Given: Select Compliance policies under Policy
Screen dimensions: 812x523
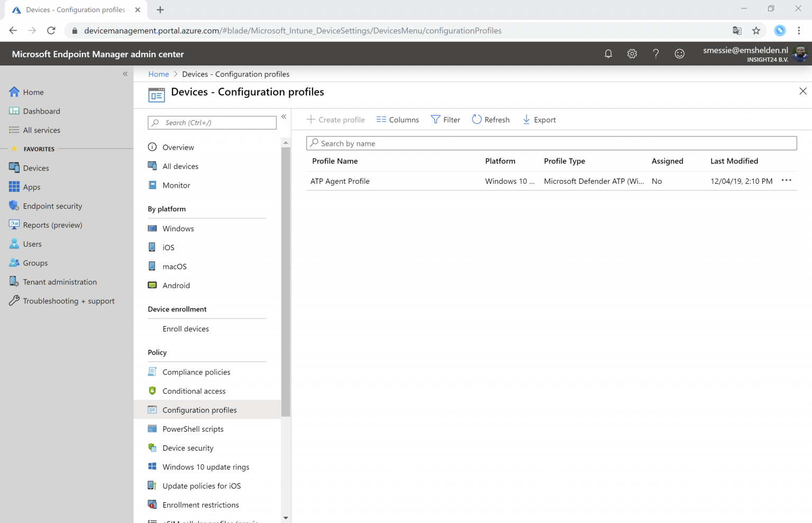Looking at the screenshot, I should click(x=197, y=371).
